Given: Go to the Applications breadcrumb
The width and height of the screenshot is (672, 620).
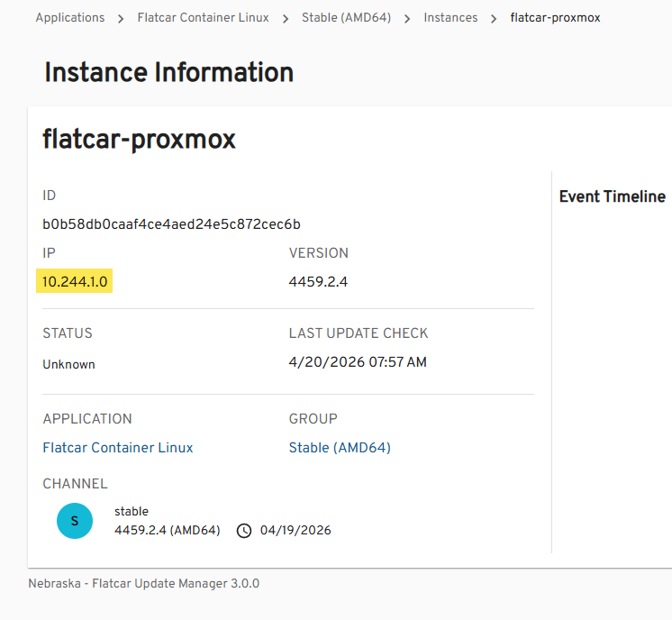Looking at the screenshot, I should (70, 18).
